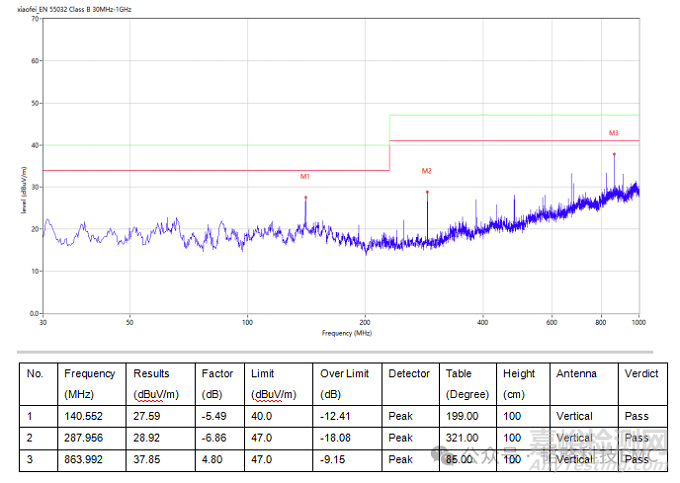Select the Antenna column header
The image size is (680, 483).
tap(577, 373)
